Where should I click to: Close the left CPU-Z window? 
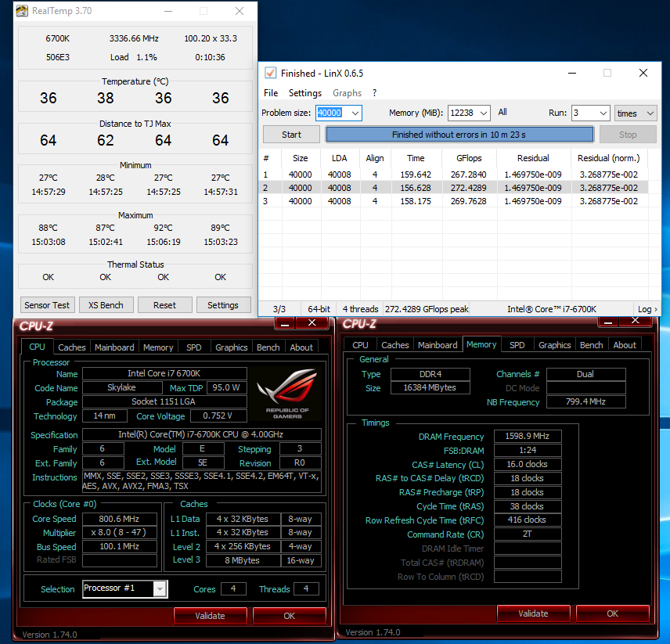tap(312, 323)
